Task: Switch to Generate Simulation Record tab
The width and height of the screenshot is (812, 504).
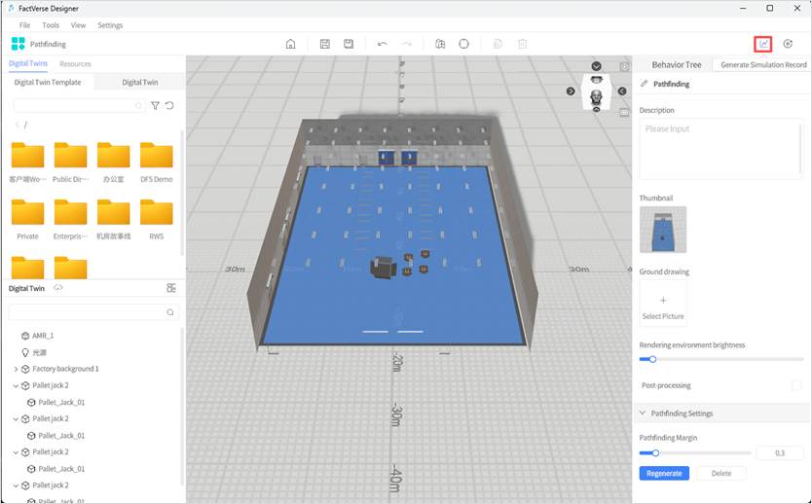Action: point(762,65)
